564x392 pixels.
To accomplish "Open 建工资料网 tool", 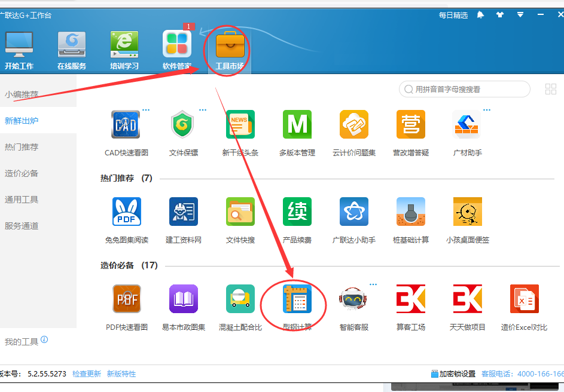I will tap(184, 212).
